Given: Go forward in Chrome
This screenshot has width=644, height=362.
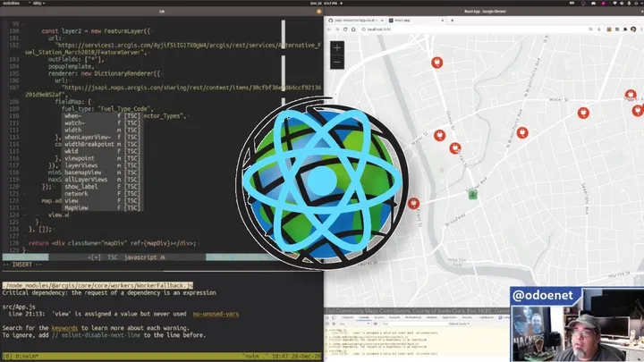Looking at the screenshot, I should click(337, 29).
